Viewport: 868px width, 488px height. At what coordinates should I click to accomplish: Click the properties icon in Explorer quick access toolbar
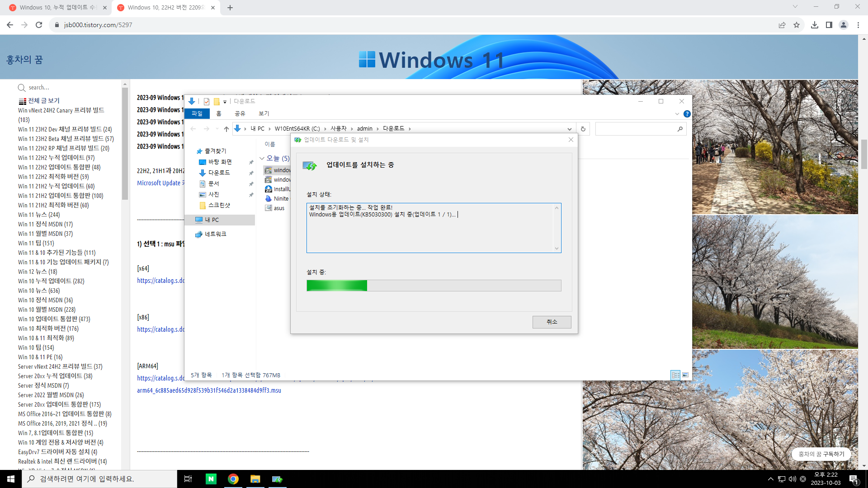207,101
